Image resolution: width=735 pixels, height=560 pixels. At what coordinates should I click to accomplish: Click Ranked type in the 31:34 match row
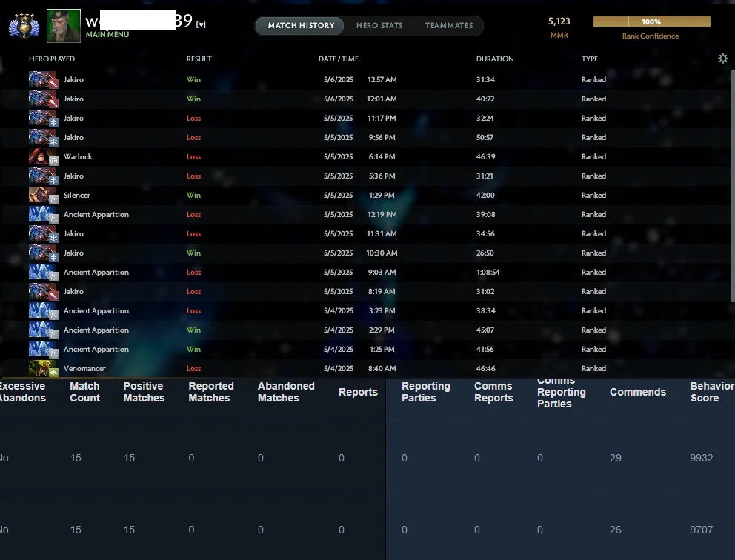(x=593, y=80)
